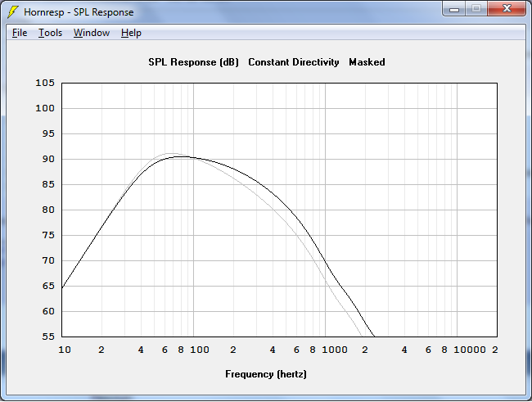Viewport: 532px width, 402px height.
Task: Click the 'Frequency (hertz)' axis label
Action: [x=266, y=374]
